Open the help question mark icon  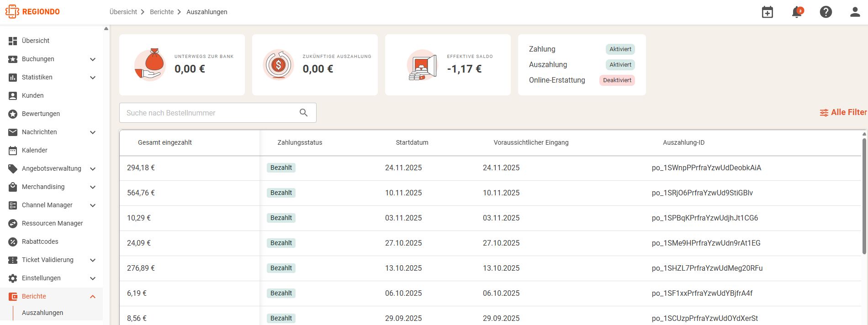(826, 12)
